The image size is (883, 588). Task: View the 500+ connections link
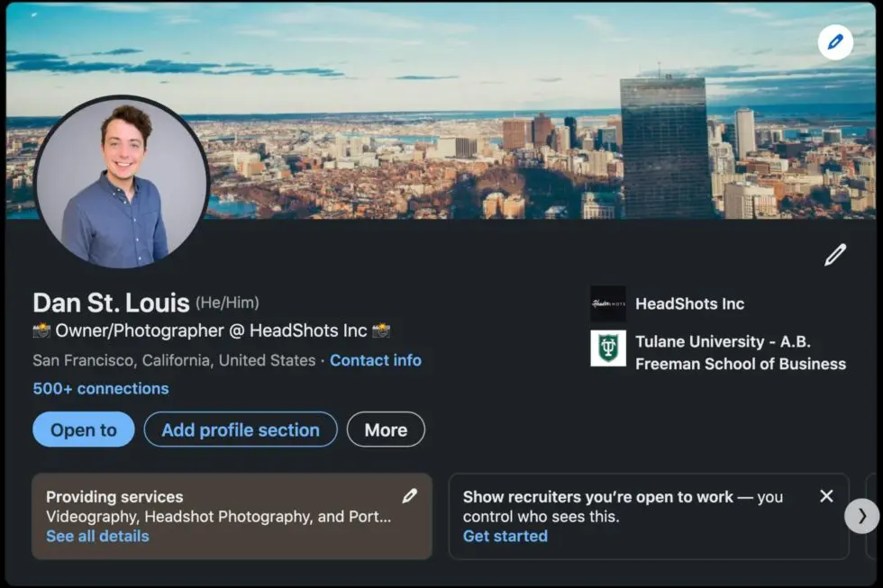point(101,388)
